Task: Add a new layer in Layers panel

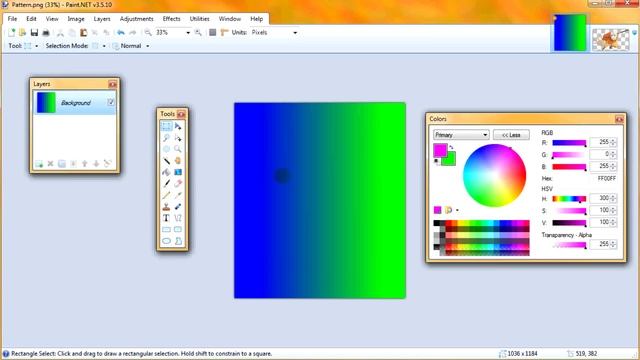Action: (39, 164)
